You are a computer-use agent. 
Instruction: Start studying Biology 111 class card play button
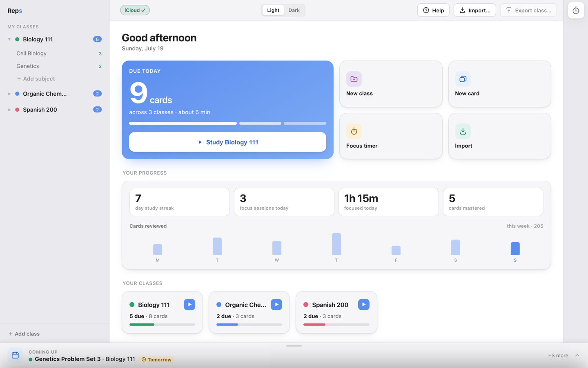[x=189, y=305]
